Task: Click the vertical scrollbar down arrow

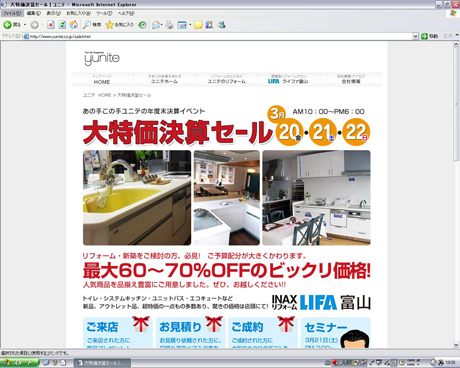Action: point(456,345)
